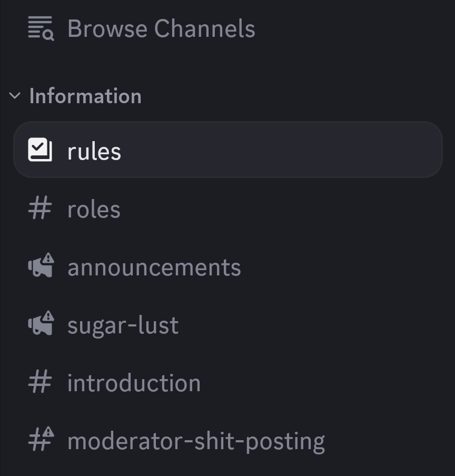Open the roles text channel
The image size is (455, 476).
pos(94,210)
